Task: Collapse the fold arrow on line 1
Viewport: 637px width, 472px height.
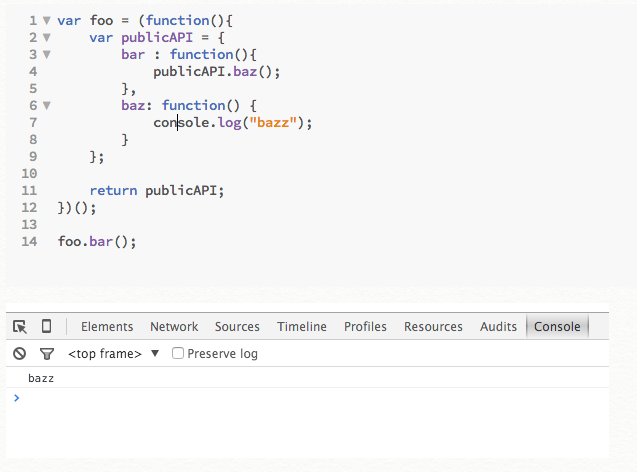Action: click(47, 20)
